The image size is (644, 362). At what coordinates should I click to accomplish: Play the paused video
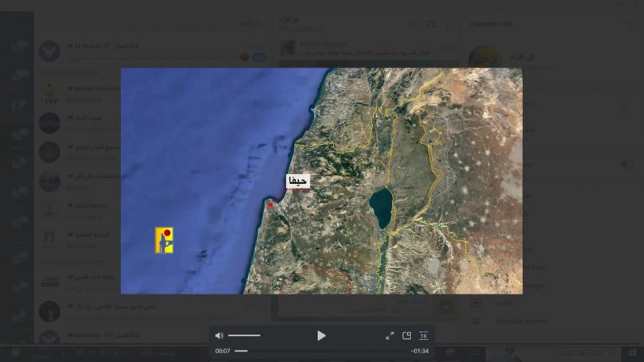(x=321, y=336)
